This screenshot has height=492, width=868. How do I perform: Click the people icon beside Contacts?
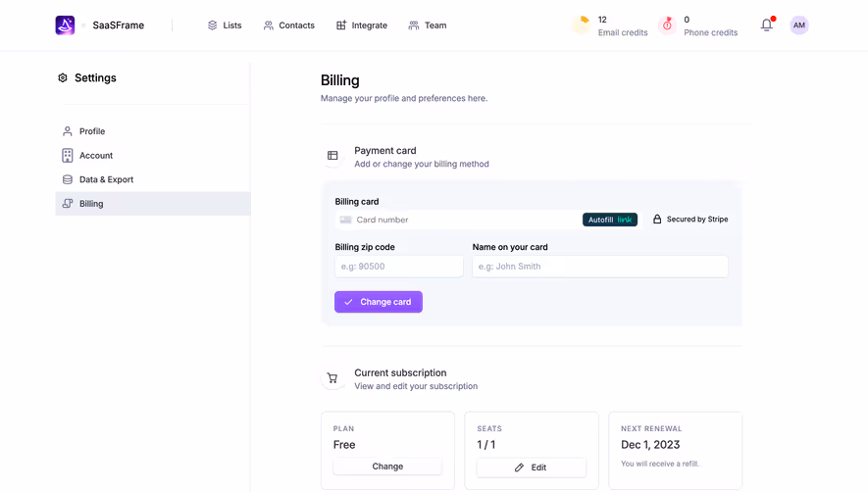[269, 25]
